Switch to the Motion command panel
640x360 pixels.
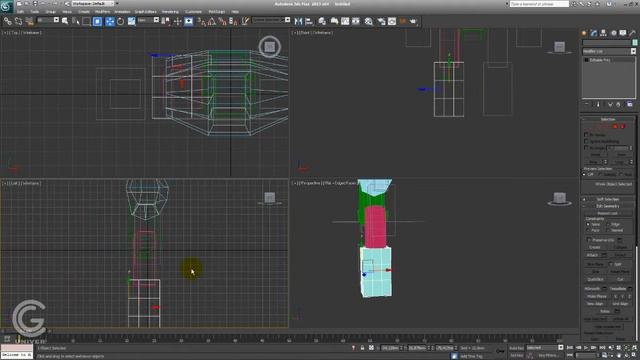coord(613,33)
